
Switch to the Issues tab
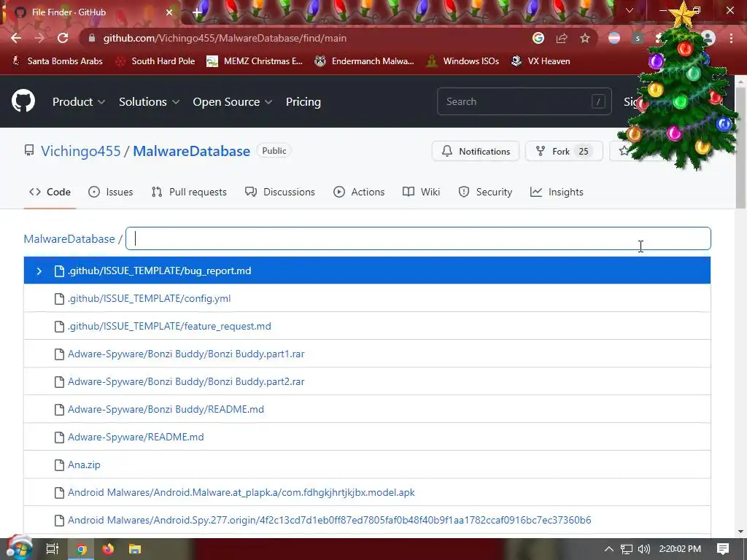pos(111,192)
